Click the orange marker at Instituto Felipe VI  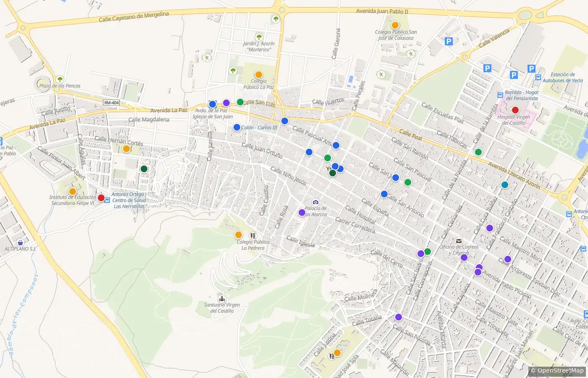pyautogui.click(x=73, y=192)
